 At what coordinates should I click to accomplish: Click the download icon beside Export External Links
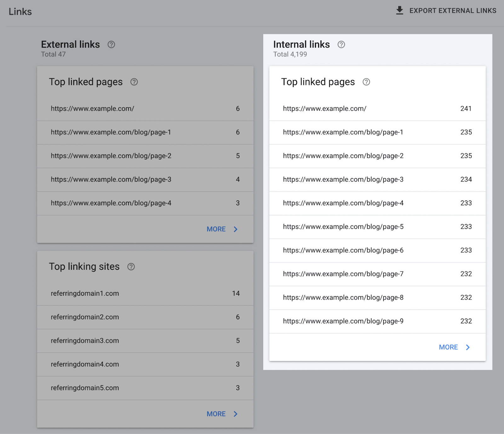point(399,10)
